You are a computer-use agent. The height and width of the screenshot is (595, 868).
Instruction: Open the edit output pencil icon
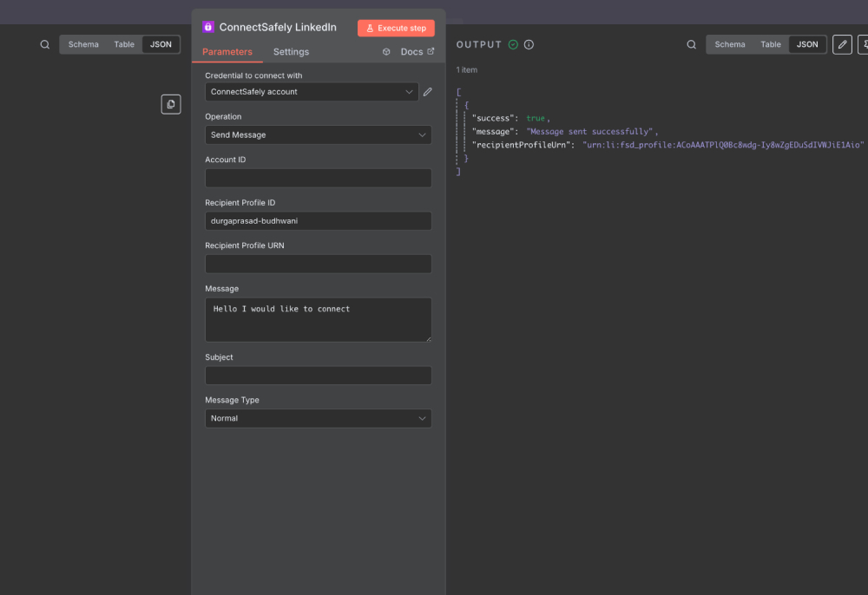coord(841,43)
